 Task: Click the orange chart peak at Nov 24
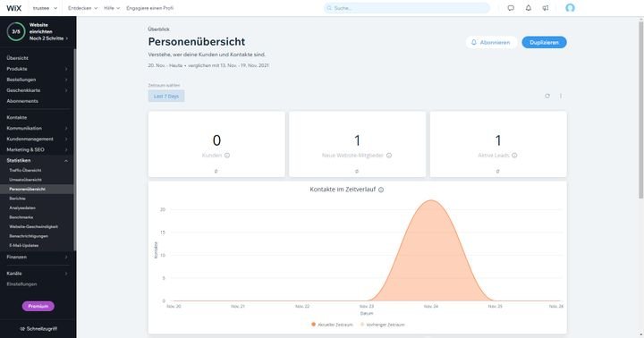click(431, 201)
